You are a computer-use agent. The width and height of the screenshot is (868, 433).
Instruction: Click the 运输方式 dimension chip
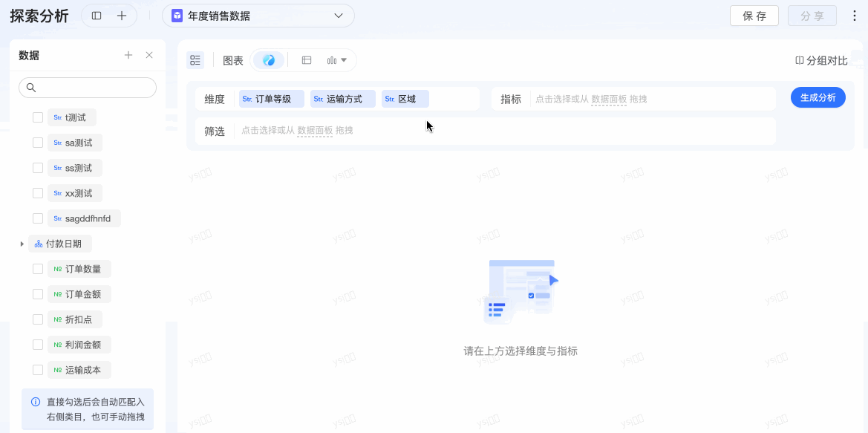click(343, 99)
